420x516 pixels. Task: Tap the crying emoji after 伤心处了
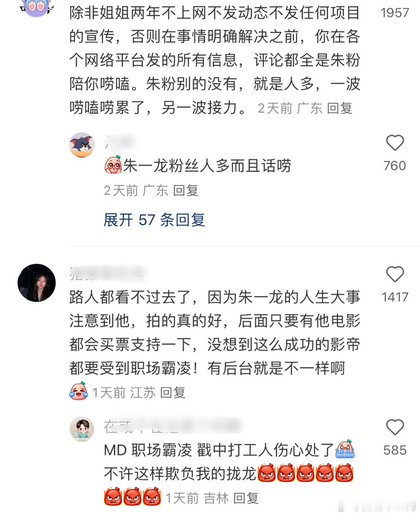tap(345, 449)
